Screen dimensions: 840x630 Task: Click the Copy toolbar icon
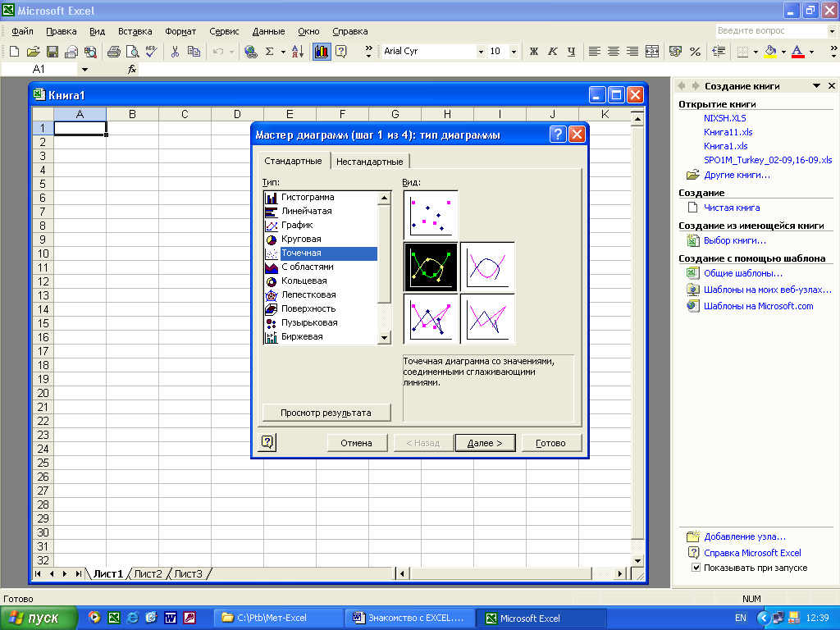[x=194, y=52]
